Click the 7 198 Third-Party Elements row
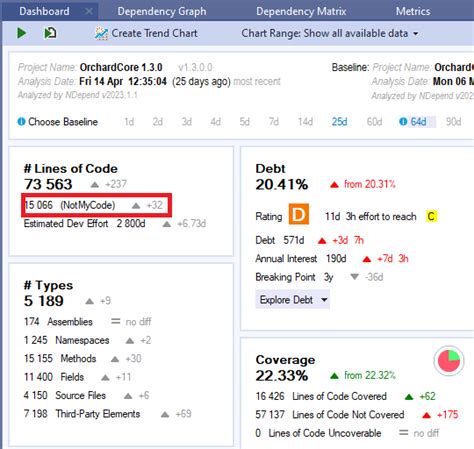474x449 pixels. (82, 414)
